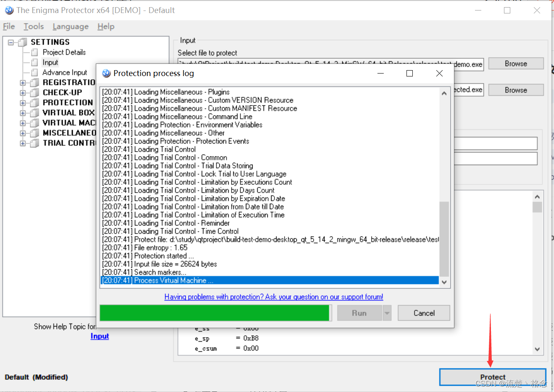Click the file info panel scrollbar thumb
The image size is (554, 392).
point(537,207)
